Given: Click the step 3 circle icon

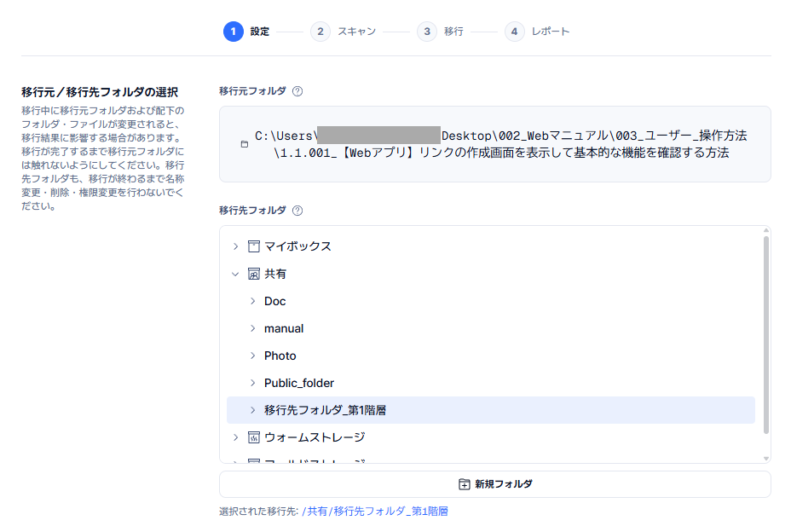Looking at the screenshot, I should (427, 32).
